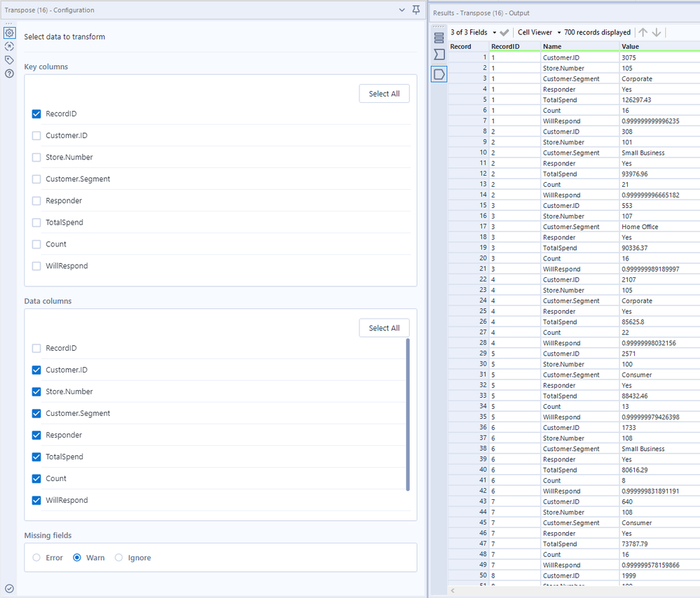The height and width of the screenshot is (598, 700).
Task: Check RecordID in Data columns
Action: click(x=36, y=348)
